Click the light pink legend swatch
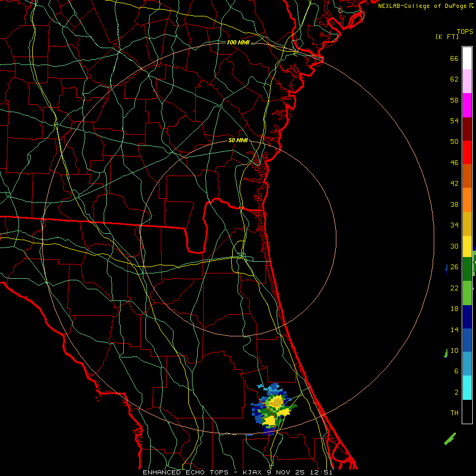 point(467,81)
